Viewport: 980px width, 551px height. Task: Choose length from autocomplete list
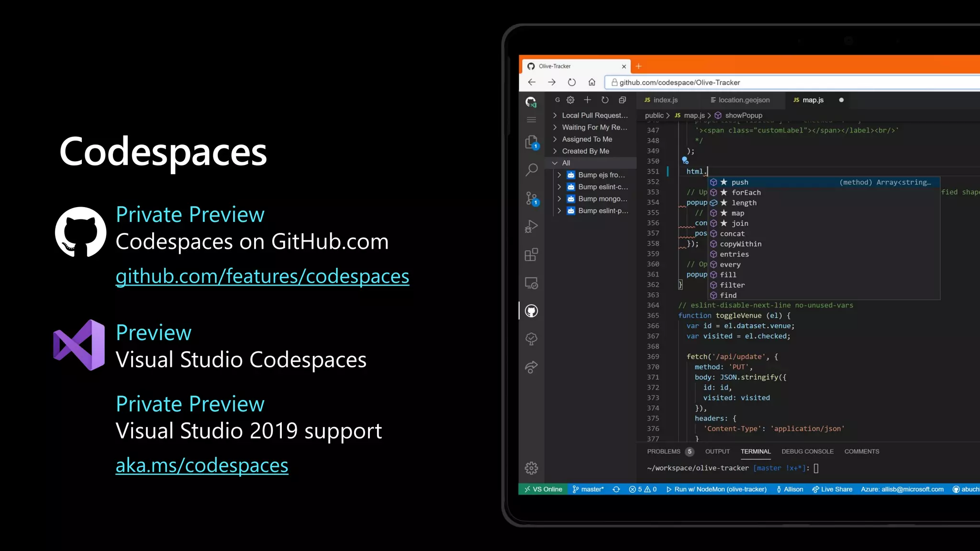tap(824, 203)
